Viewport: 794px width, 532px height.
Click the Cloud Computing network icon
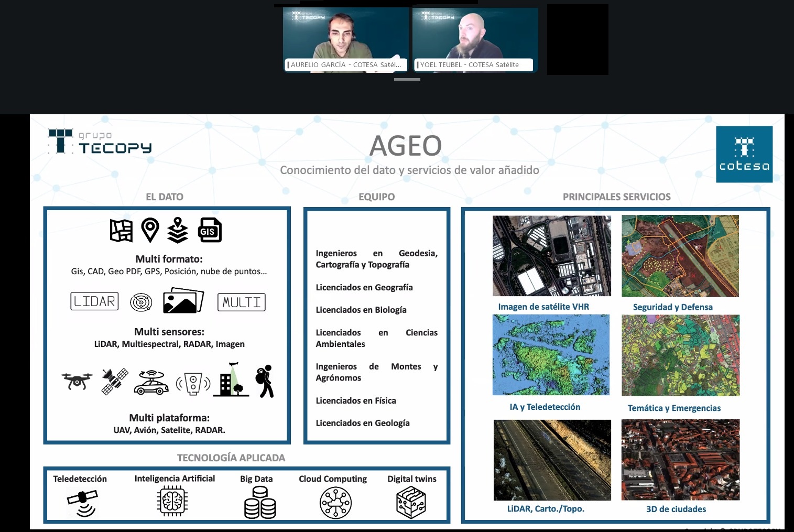click(335, 503)
